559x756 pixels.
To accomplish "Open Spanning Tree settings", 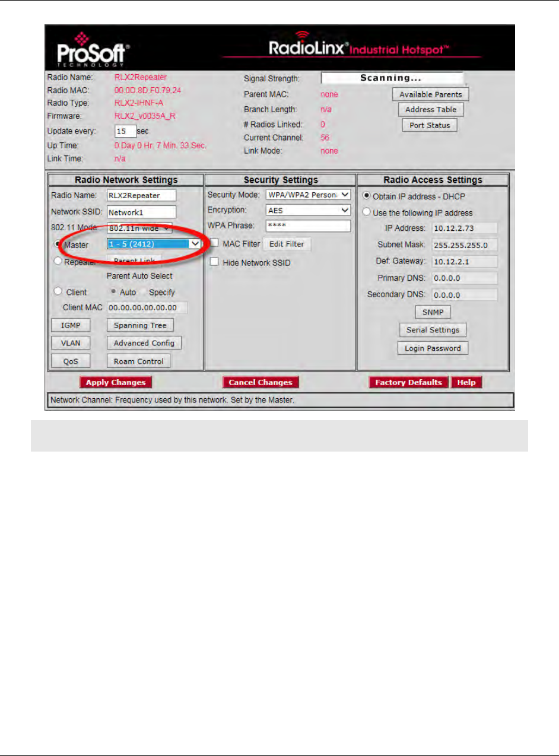I will click(x=140, y=325).
